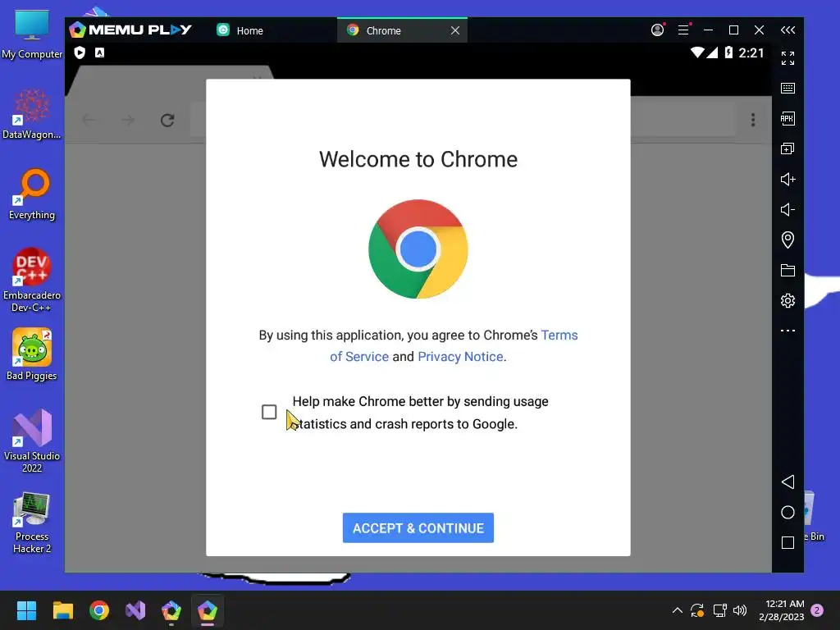Click Chrome reload button behind dialog
The image size is (840, 630).
(167, 120)
